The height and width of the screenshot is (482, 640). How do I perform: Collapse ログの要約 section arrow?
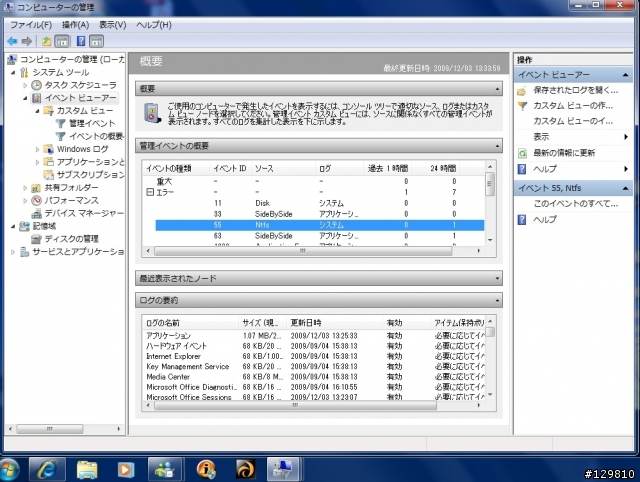click(x=497, y=300)
